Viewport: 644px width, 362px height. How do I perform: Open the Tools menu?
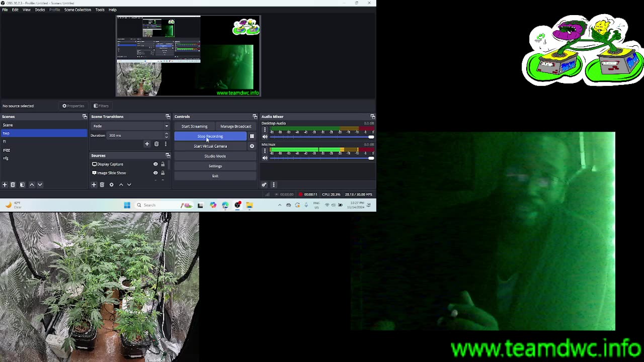coord(100,10)
